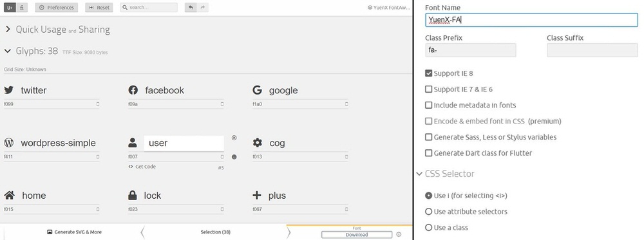Select the facebook glyph icon

coord(133,90)
